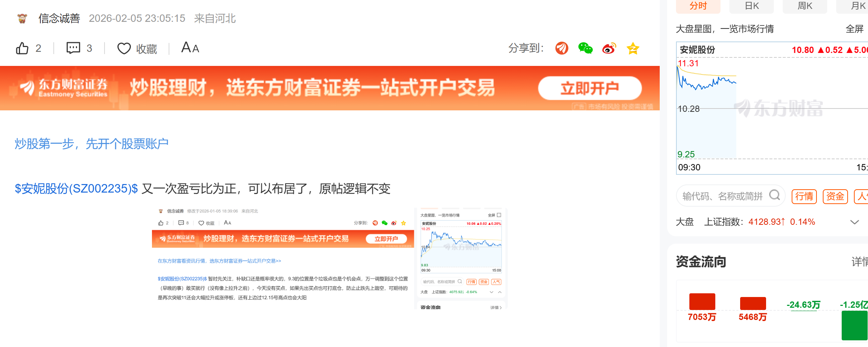The image size is (868, 347).
Task: Open comments via speech bubble icon
Action: pyautogui.click(x=73, y=48)
